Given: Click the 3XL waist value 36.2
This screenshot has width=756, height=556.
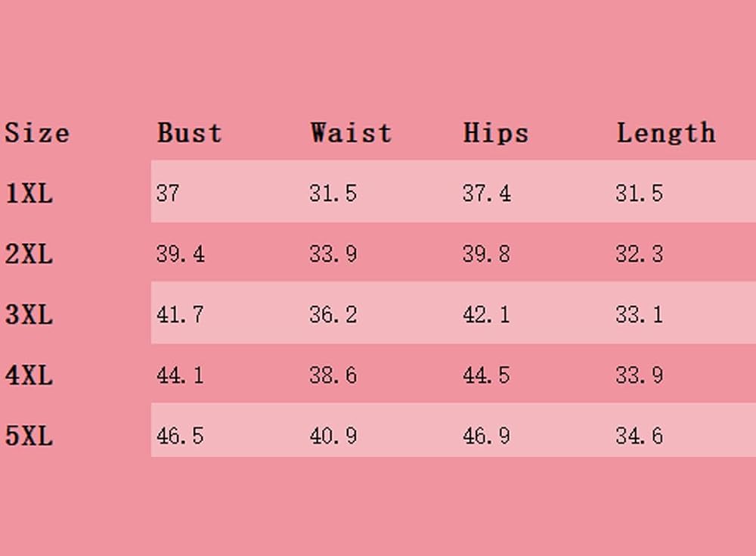Looking at the screenshot, I should (333, 315).
